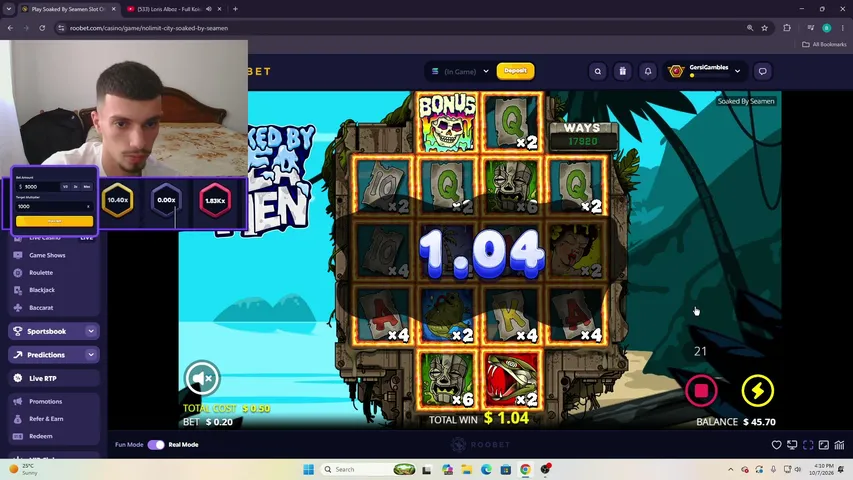Viewport: 853px width, 480px height.
Task: Bookmark this page with the star icon
Action: pos(764,28)
